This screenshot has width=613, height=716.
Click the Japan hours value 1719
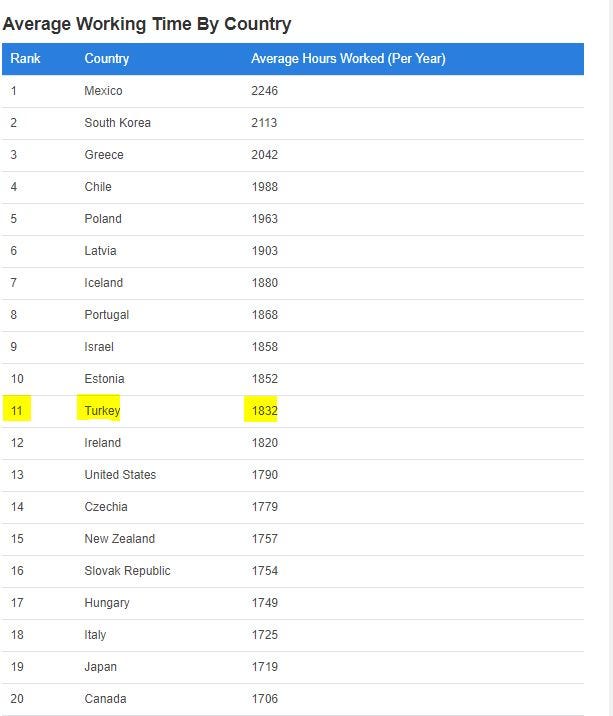tap(265, 667)
